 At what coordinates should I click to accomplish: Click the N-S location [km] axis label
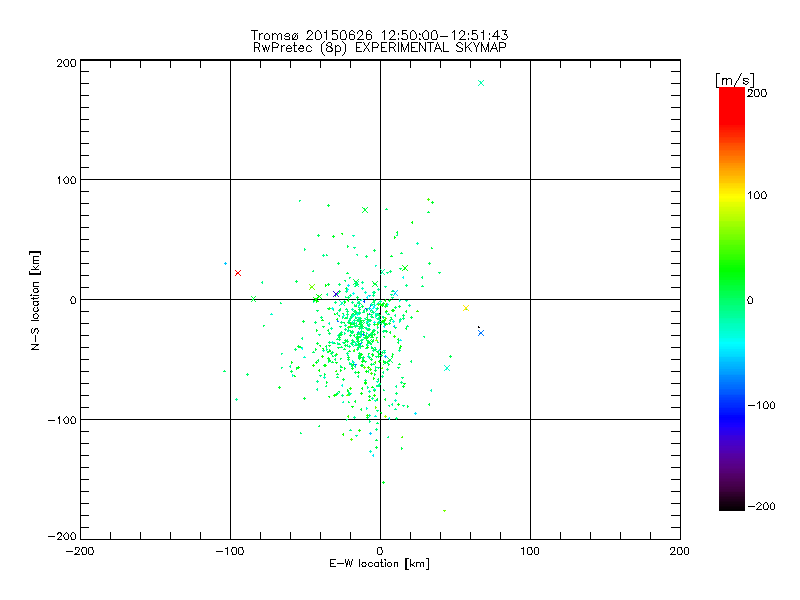point(37,299)
